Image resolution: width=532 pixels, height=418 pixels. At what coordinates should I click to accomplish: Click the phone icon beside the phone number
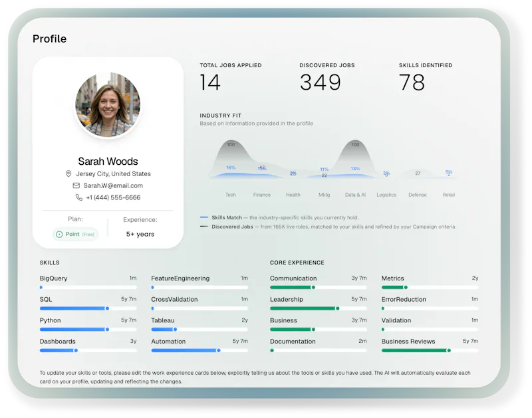pyautogui.click(x=78, y=197)
